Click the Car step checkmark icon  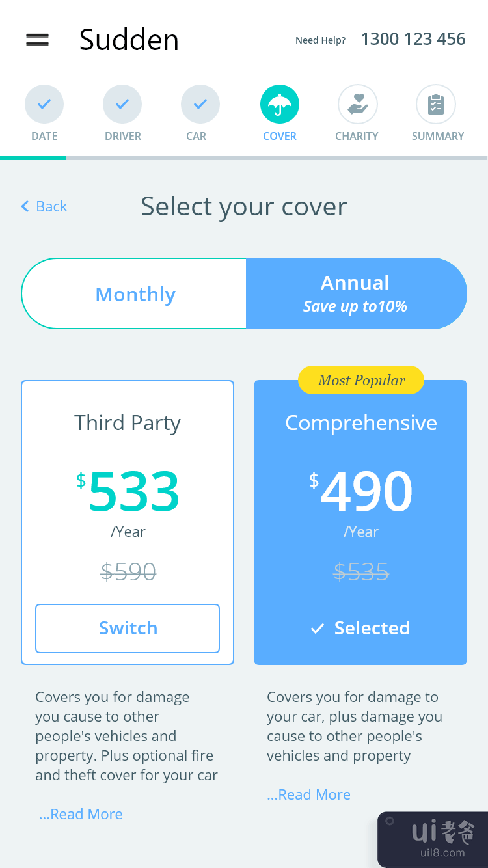coord(200,104)
